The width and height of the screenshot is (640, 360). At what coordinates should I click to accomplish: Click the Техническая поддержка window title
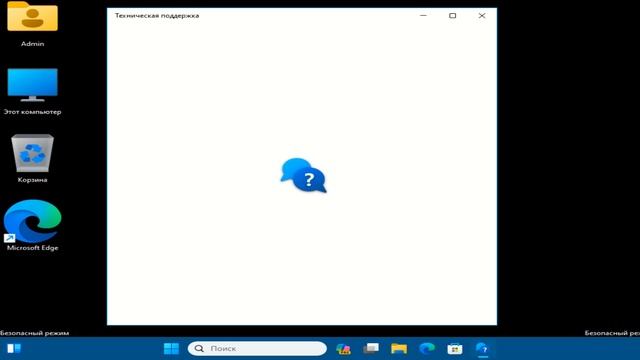157,16
